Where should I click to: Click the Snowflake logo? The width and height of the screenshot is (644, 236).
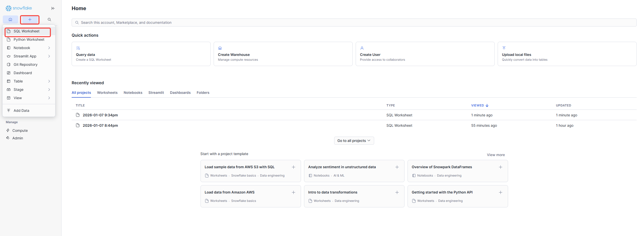(x=19, y=8)
